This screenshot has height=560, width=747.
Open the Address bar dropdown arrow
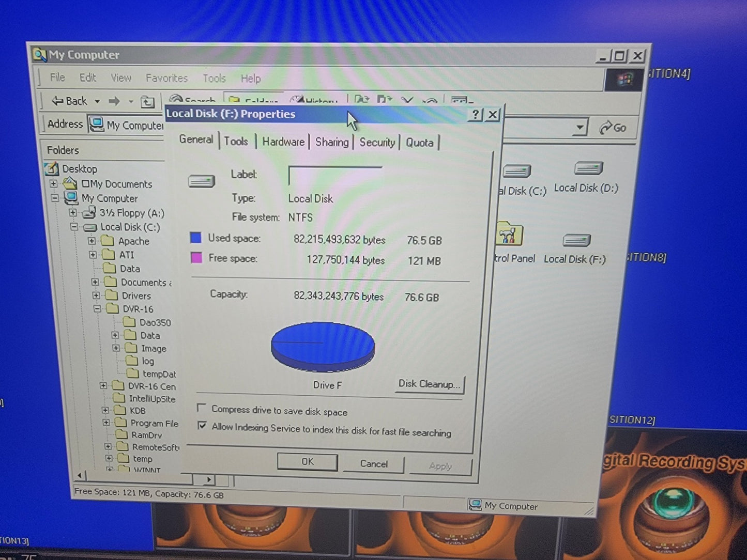(580, 127)
